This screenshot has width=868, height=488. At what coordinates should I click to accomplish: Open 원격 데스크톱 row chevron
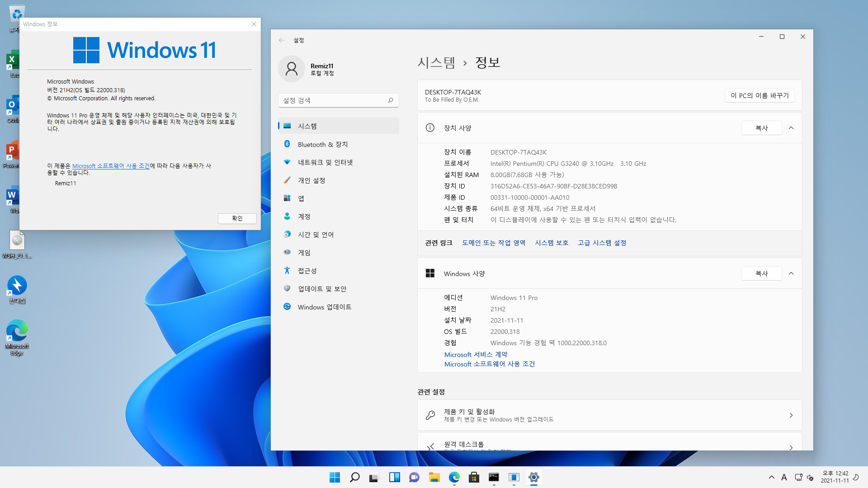point(791,447)
